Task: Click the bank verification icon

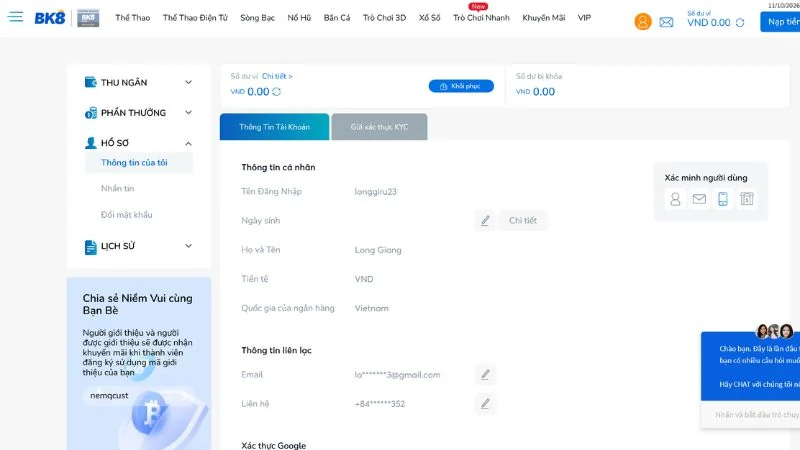Action: [x=746, y=198]
